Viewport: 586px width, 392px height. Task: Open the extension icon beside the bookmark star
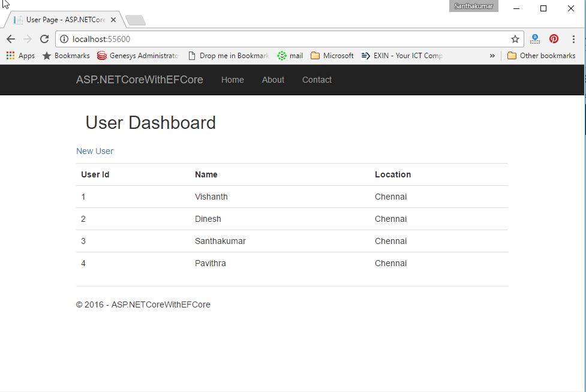[534, 38]
